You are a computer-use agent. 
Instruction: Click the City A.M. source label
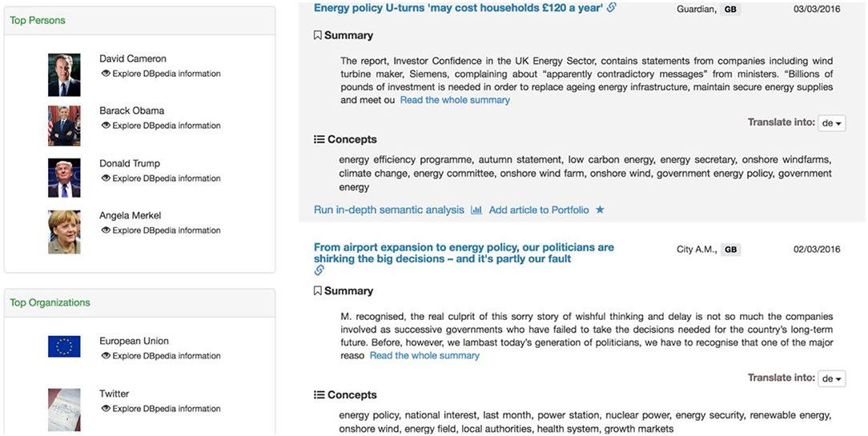click(x=697, y=250)
